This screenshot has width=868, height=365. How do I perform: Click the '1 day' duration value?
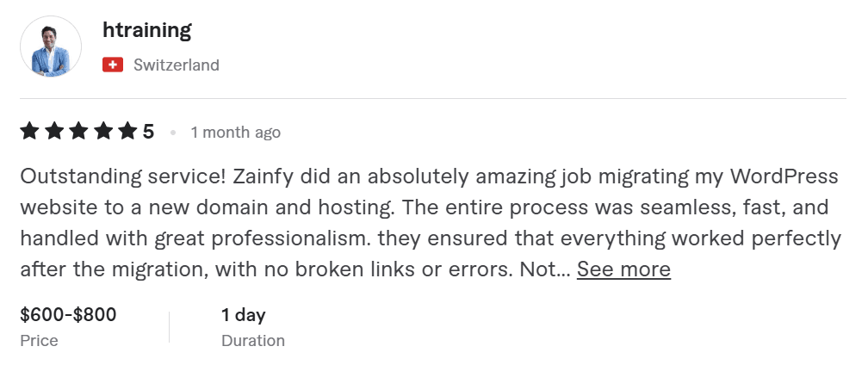244,315
